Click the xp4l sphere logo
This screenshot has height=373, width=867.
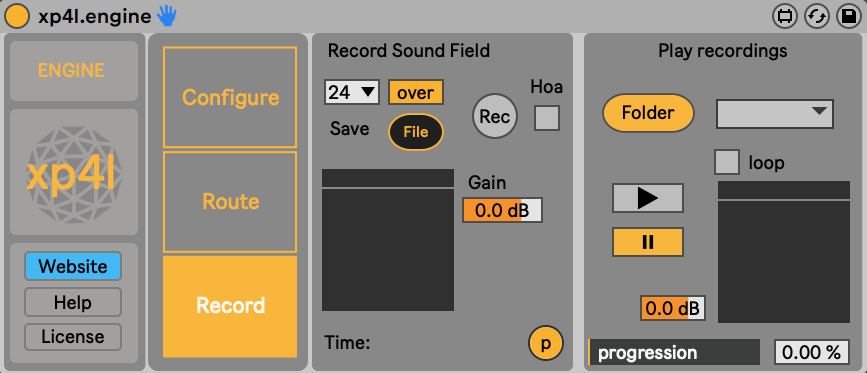(74, 172)
